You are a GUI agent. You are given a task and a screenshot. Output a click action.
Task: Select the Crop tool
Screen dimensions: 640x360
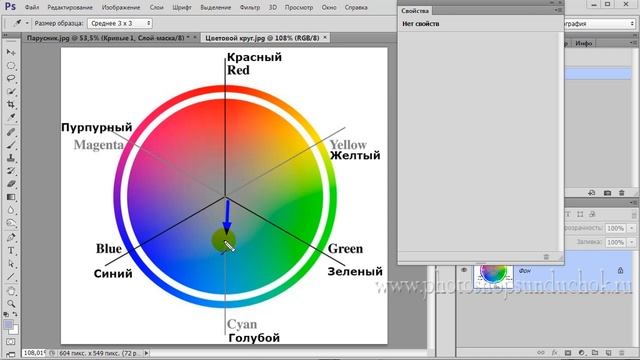tap(11, 104)
